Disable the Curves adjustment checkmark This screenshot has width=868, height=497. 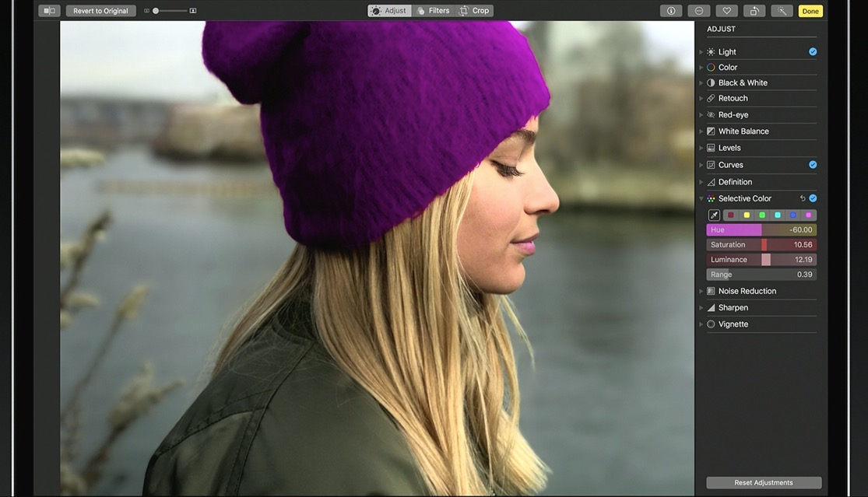click(813, 164)
